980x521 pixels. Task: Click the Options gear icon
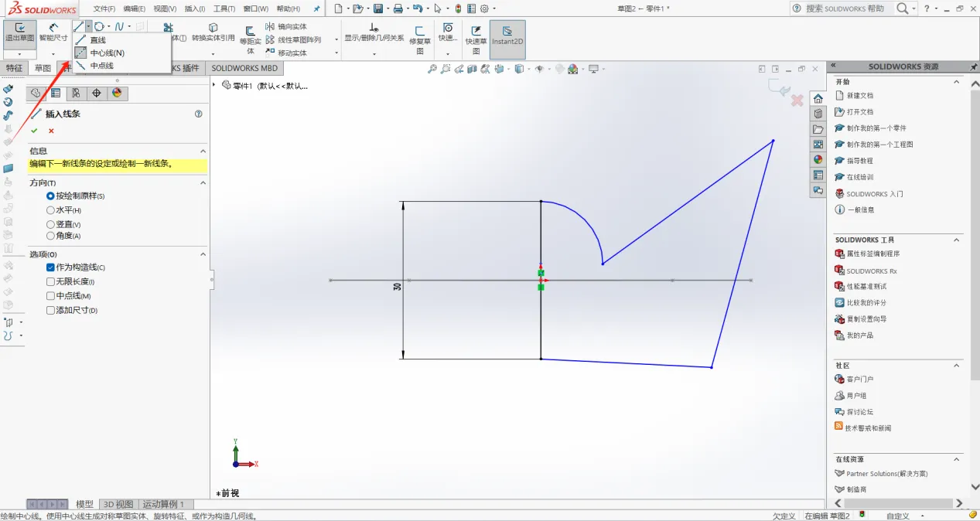484,9
